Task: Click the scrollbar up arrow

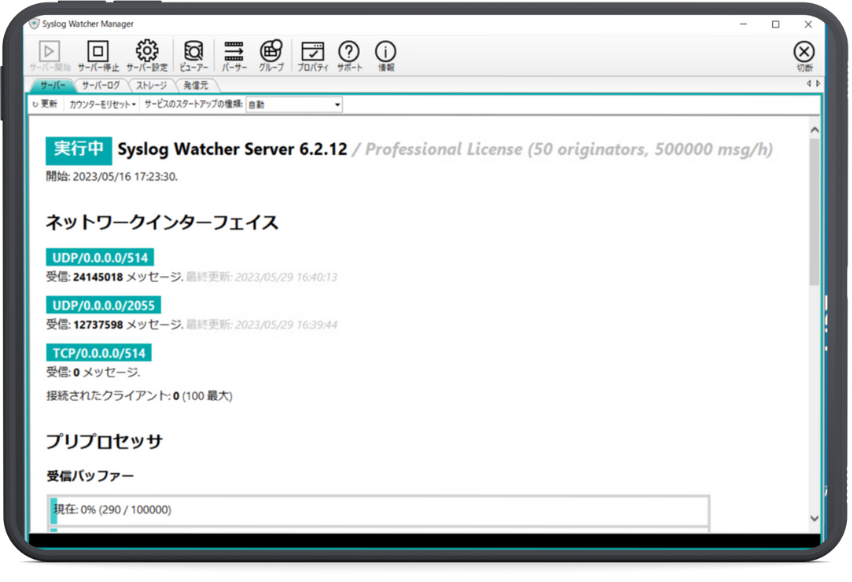Action: point(814,130)
